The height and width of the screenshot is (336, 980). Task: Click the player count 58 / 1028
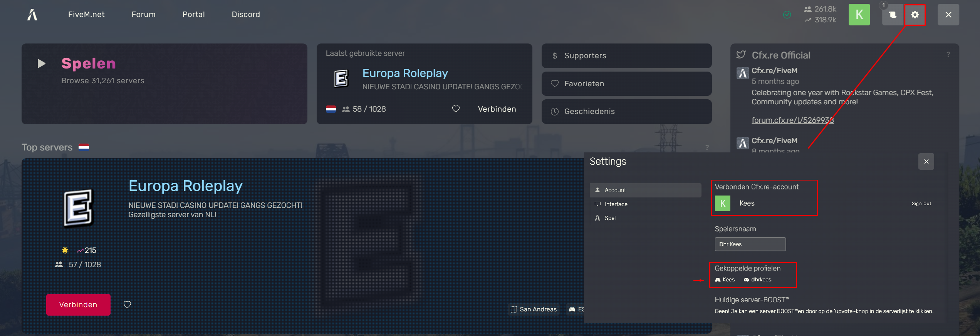pyautogui.click(x=364, y=109)
